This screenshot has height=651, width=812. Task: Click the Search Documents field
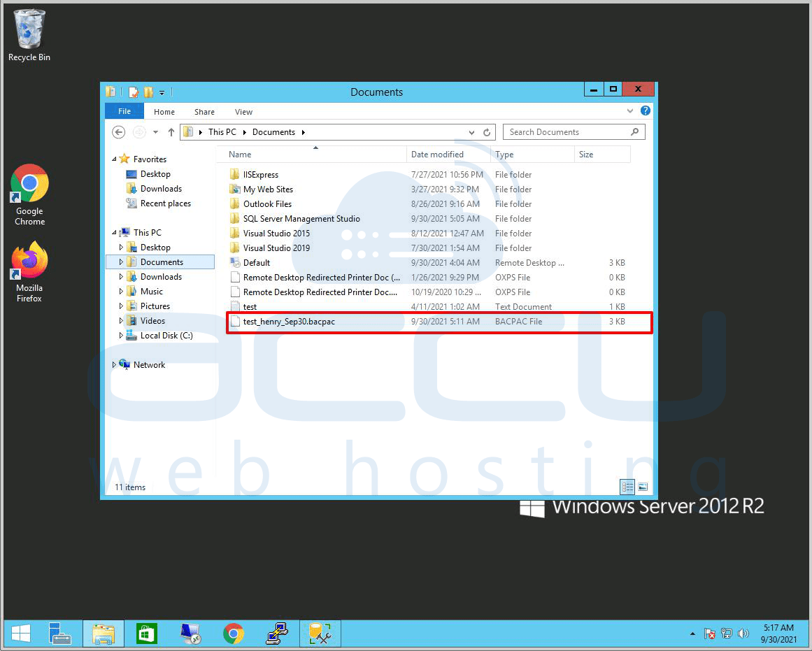(x=567, y=132)
